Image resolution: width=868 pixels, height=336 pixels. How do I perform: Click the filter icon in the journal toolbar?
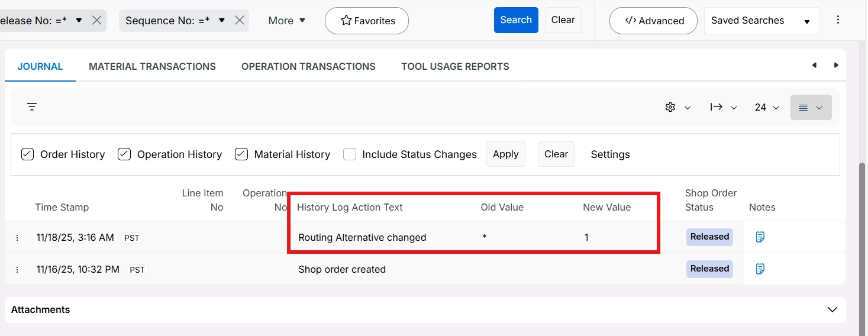point(32,107)
